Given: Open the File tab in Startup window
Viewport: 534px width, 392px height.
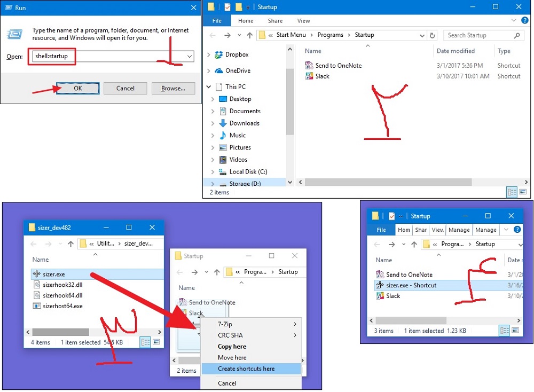Looking at the screenshot, I should 217,21.
